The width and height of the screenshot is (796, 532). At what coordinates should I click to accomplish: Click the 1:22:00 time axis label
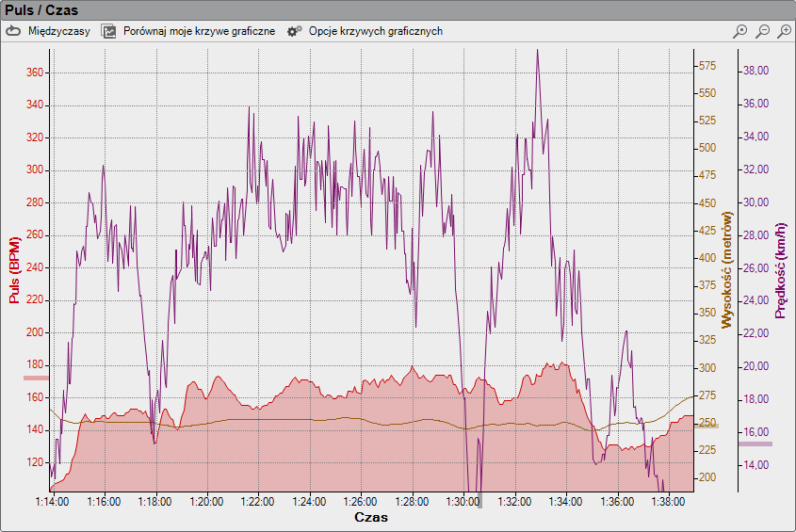(x=256, y=502)
